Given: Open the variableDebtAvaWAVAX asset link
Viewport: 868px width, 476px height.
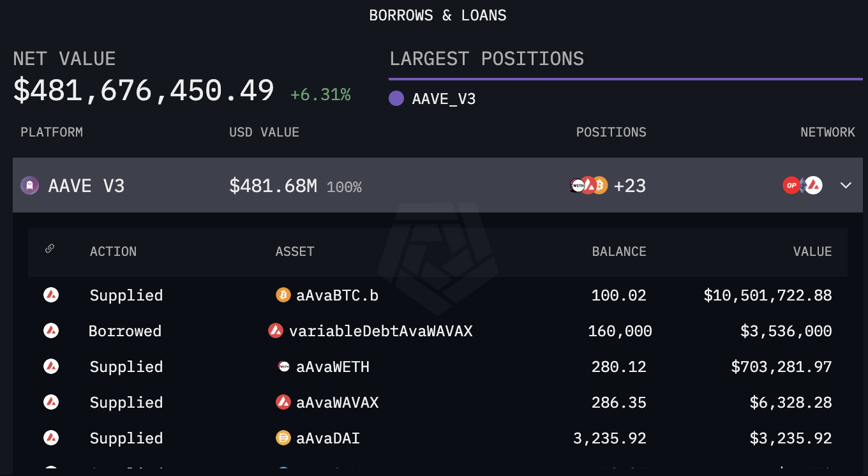Looking at the screenshot, I should [x=380, y=331].
